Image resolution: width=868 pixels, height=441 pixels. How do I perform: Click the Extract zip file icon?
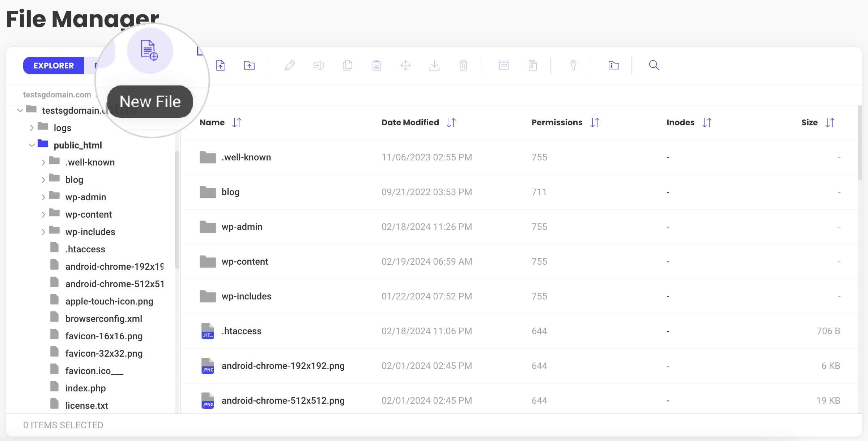533,66
